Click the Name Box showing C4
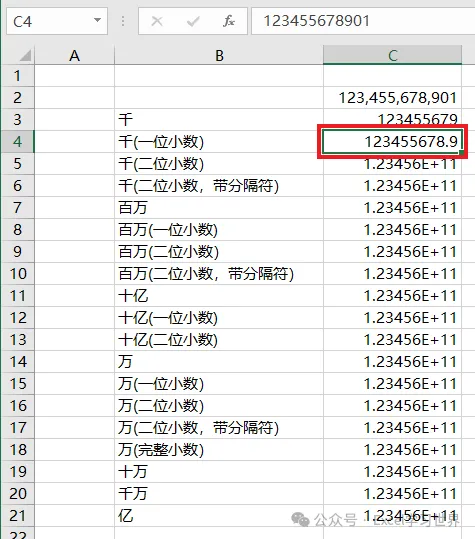This screenshot has width=475, height=539. click(x=57, y=21)
